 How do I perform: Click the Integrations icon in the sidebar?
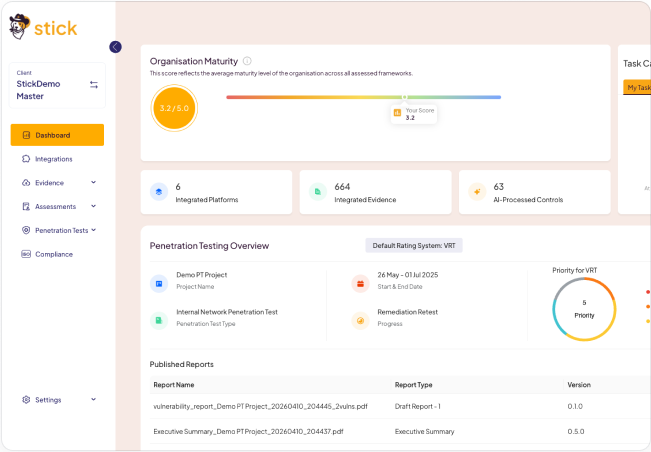coord(26,159)
